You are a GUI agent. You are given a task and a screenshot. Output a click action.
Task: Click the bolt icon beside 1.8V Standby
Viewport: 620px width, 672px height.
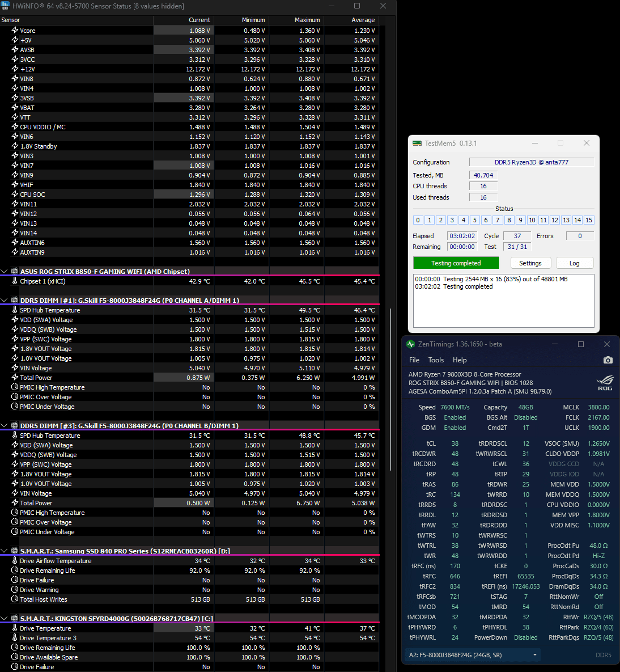pos(15,146)
